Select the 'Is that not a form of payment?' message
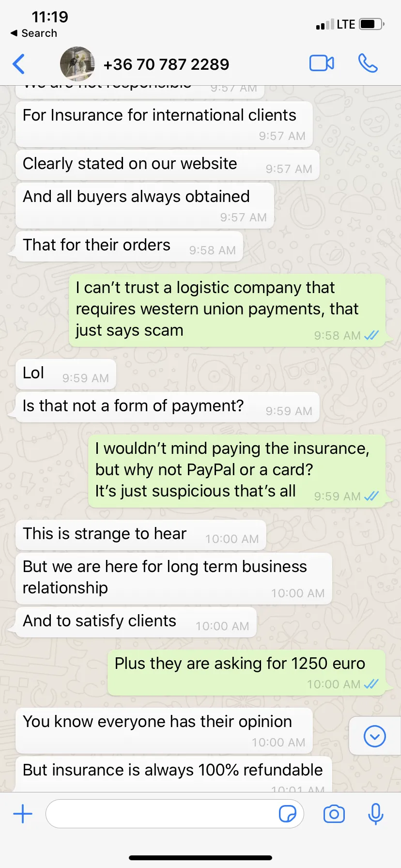Screen dimensions: 401x868 168,407
